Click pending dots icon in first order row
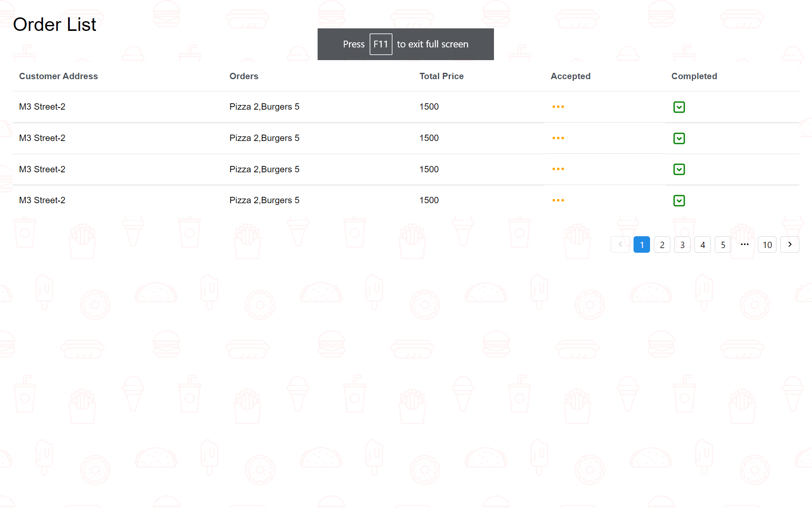Viewport: 812px width, 508px height. pyautogui.click(x=558, y=107)
